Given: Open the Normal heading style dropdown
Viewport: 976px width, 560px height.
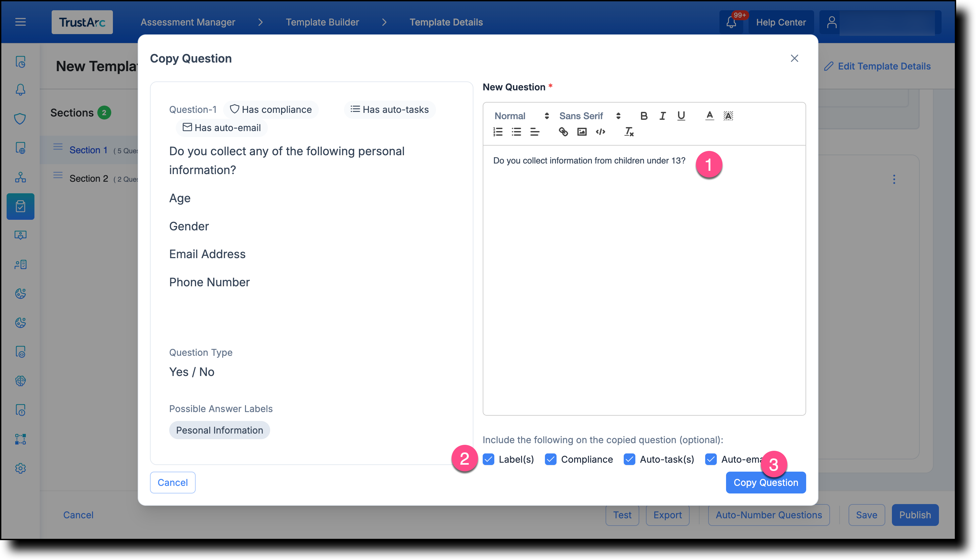Looking at the screenshot, I should [522, 116].
